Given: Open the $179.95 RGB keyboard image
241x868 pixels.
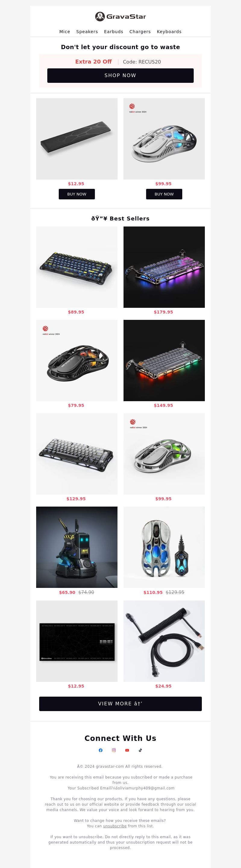Looking at the screenshot, I should [164, 267].
